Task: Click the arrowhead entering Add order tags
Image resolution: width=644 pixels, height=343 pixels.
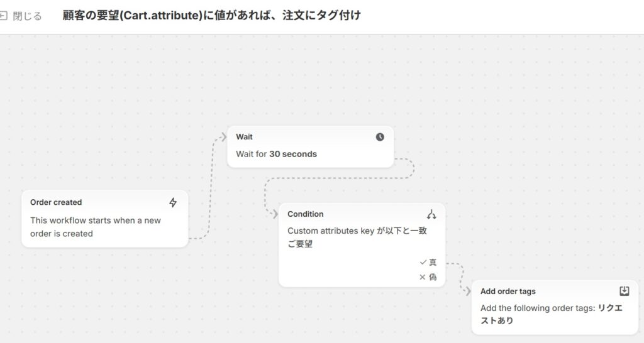Action: point(467,291)
